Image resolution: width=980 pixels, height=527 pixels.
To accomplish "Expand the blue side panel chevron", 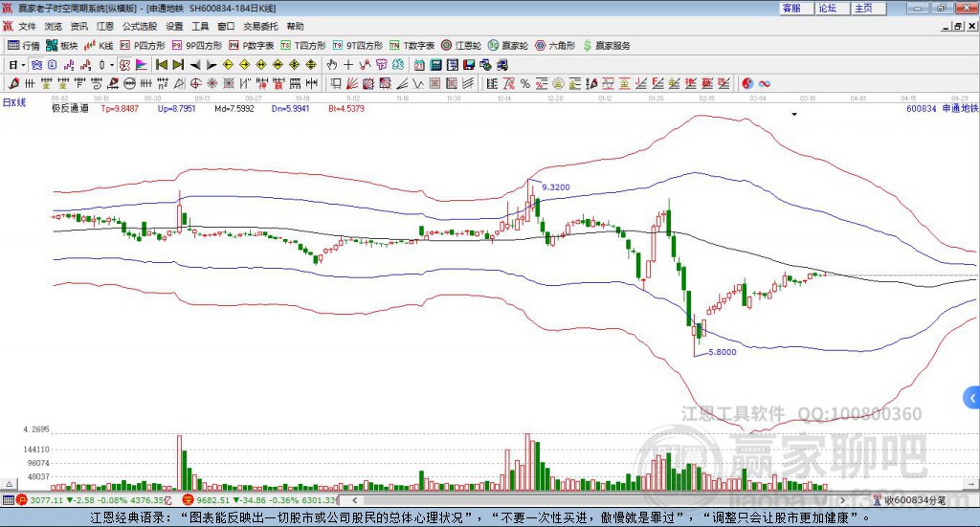I will (972, 398).
